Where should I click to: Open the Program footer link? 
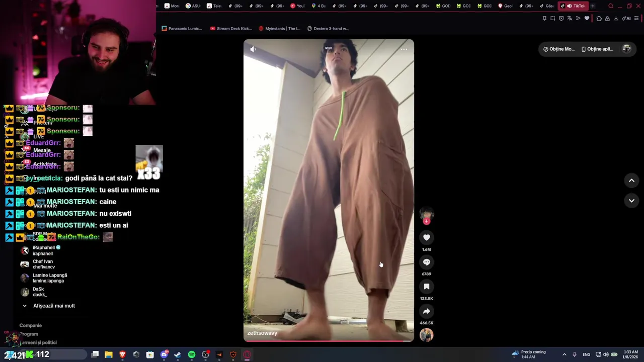coord(29,334)
